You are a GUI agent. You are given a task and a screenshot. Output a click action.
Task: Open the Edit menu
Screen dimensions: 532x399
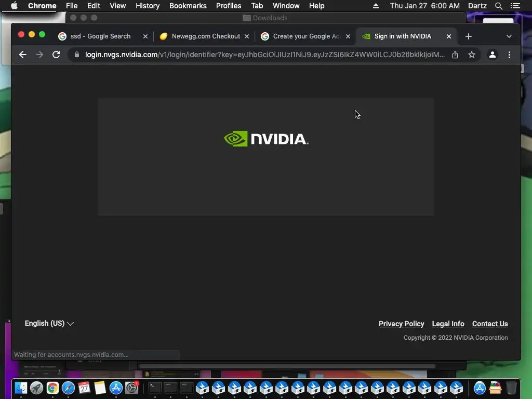tap(94, 6)
